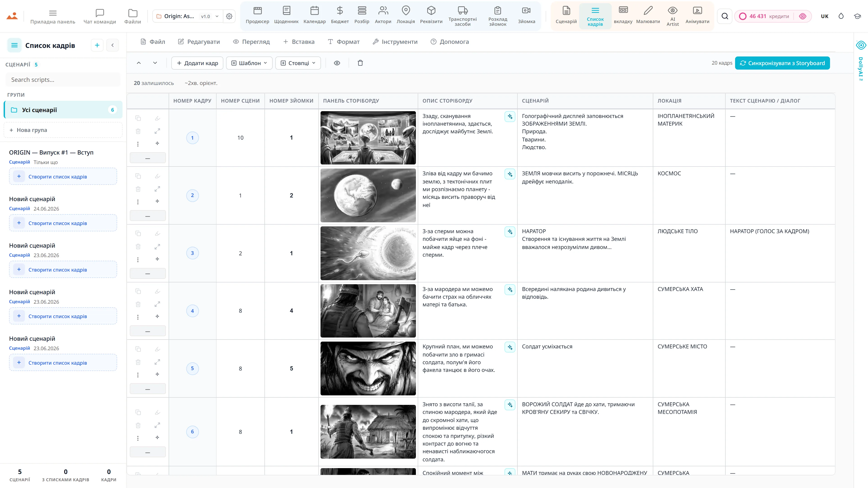Open more options for shot 3
The height and width of the screenshot is (488, 868).
point(138,260)
